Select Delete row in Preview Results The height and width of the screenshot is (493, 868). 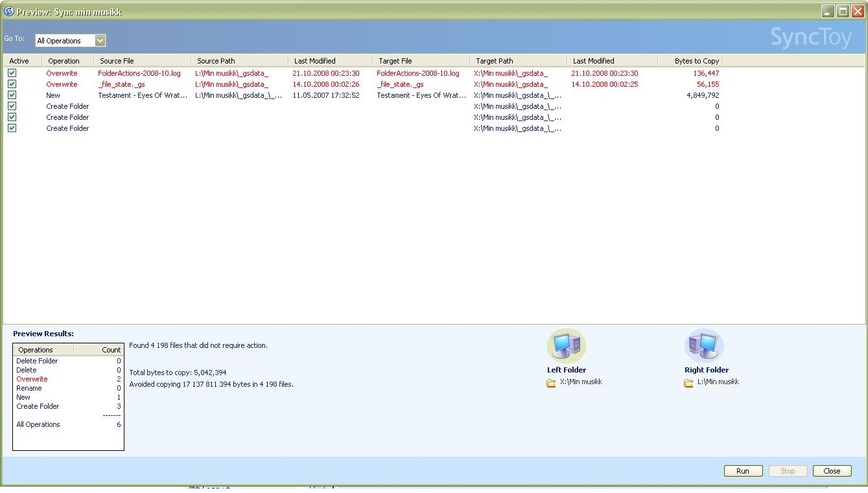[68, 370]
